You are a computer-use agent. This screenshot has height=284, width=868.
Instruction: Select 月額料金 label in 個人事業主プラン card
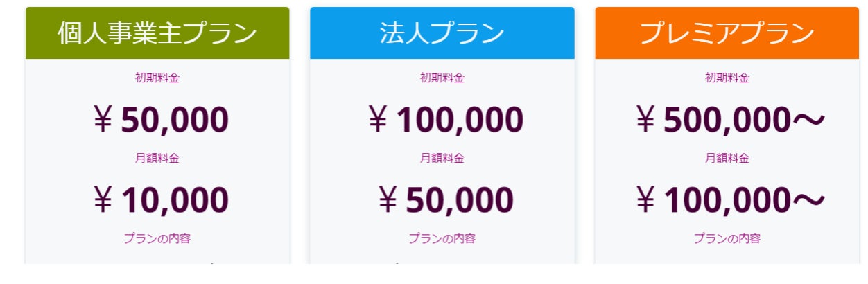157,158
